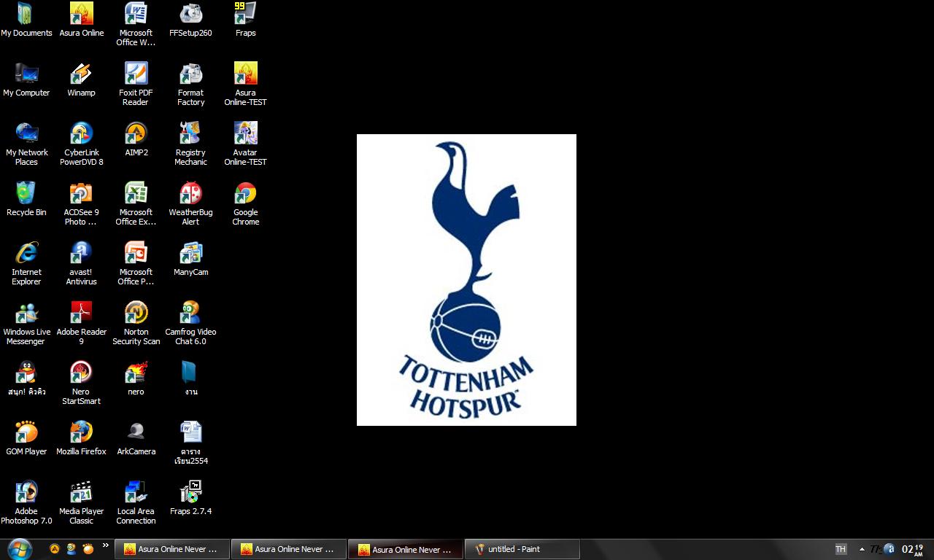Launch the Asura Online desktop shortcut (non-TEST)

pyautogui.click(x=81, y=20)
